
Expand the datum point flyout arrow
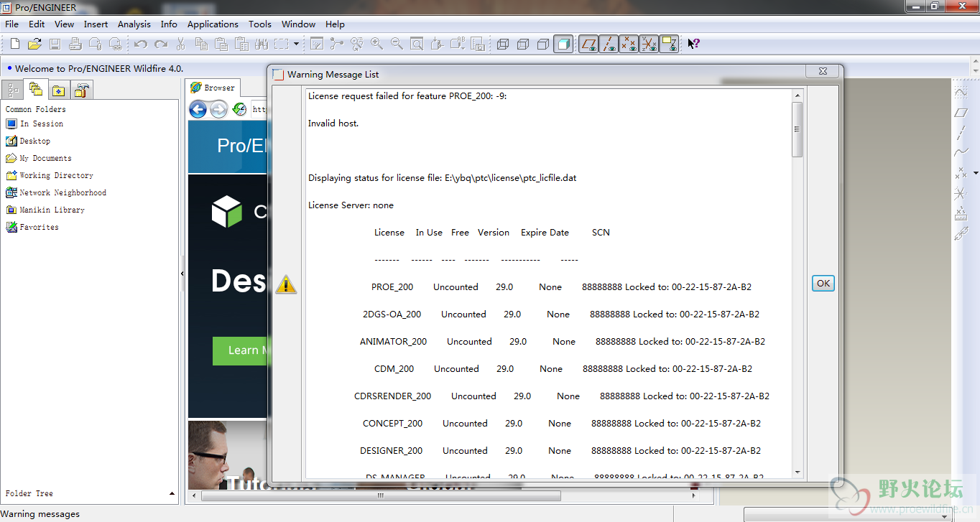(x=976, y=173)
